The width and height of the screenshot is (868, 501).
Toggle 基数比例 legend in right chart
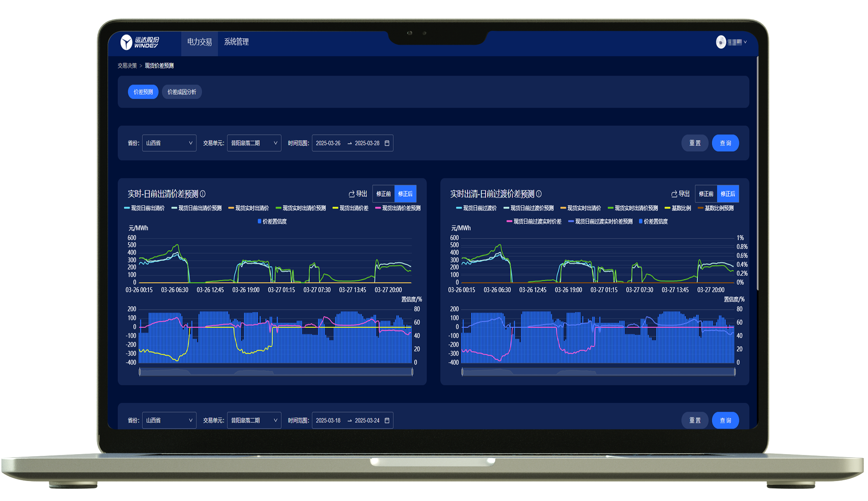point(678,208)
